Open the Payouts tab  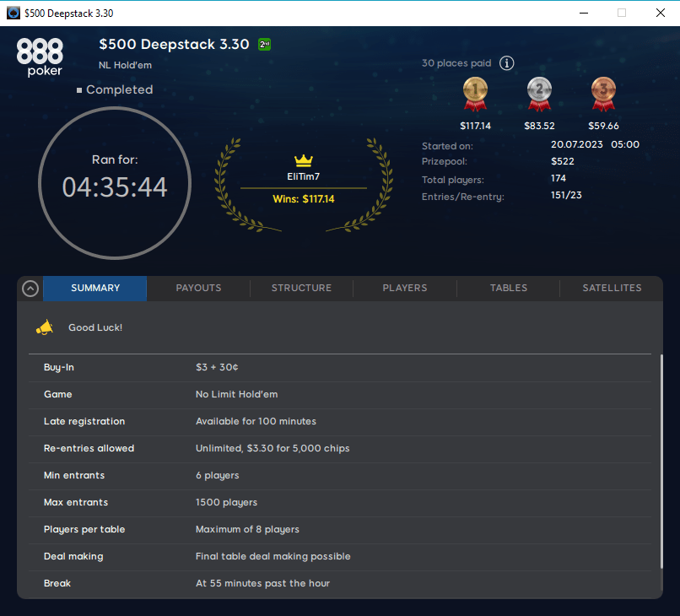pyautogui.click(x=198, y=288)
